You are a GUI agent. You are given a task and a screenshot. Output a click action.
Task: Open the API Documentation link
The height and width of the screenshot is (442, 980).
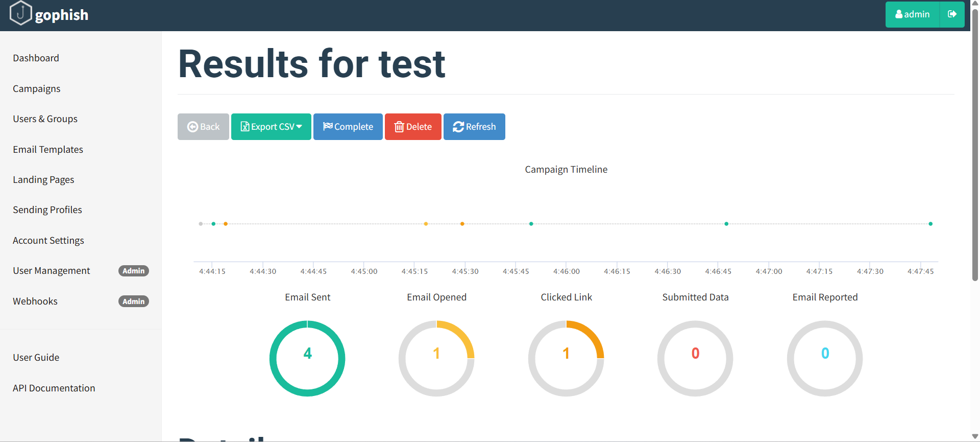54,388
